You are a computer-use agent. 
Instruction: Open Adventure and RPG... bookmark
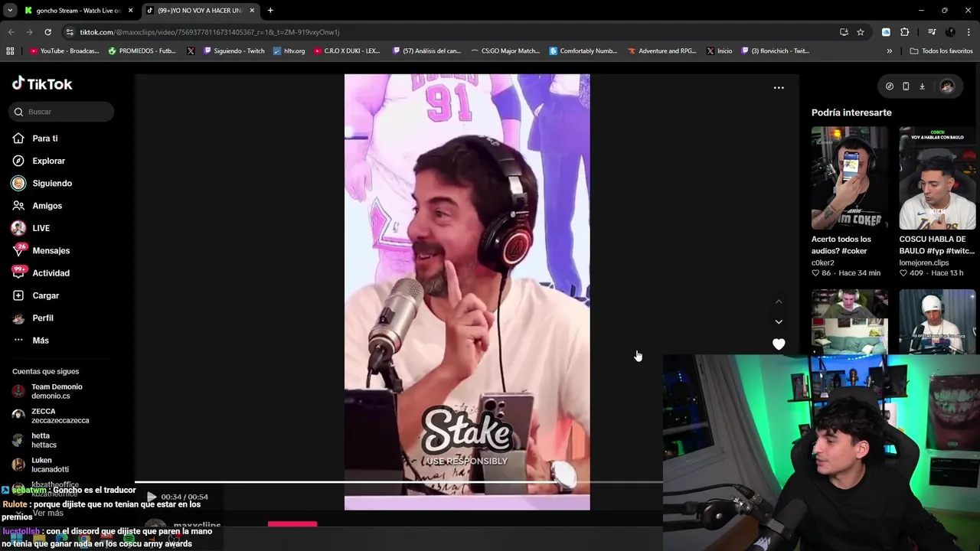click(661, 51)
